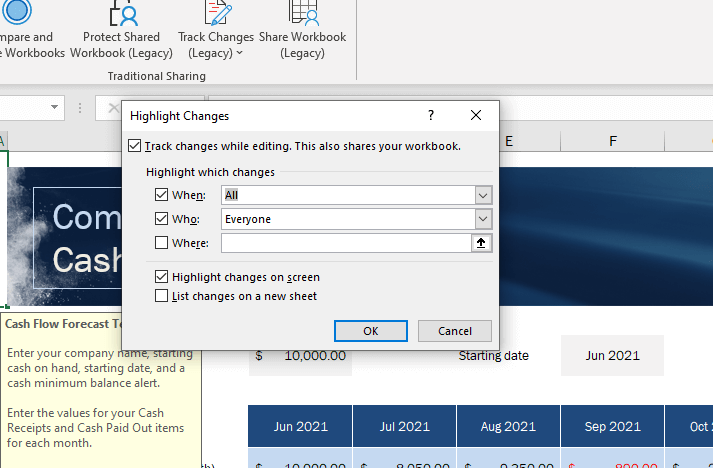Open Track Changes (Legacy) menu
This screenshot has width=713, height=468.
[x=216, y=30]
